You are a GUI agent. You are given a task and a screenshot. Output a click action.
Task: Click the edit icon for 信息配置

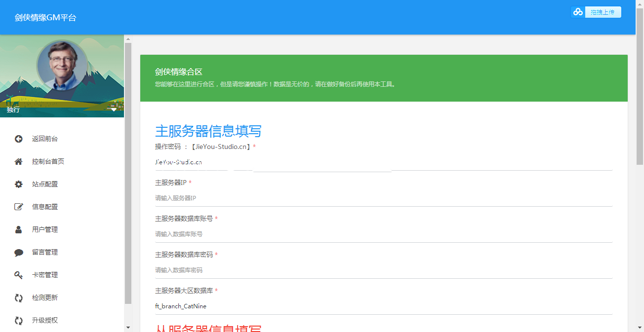19,207
